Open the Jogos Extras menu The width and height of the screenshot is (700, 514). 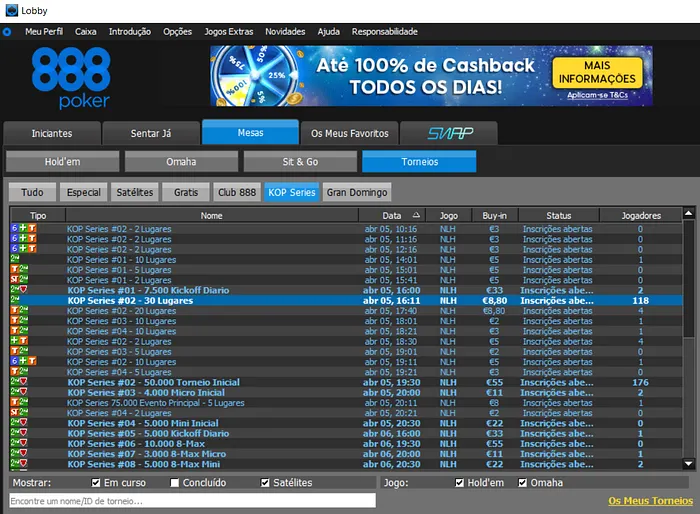tap(229, 32)
